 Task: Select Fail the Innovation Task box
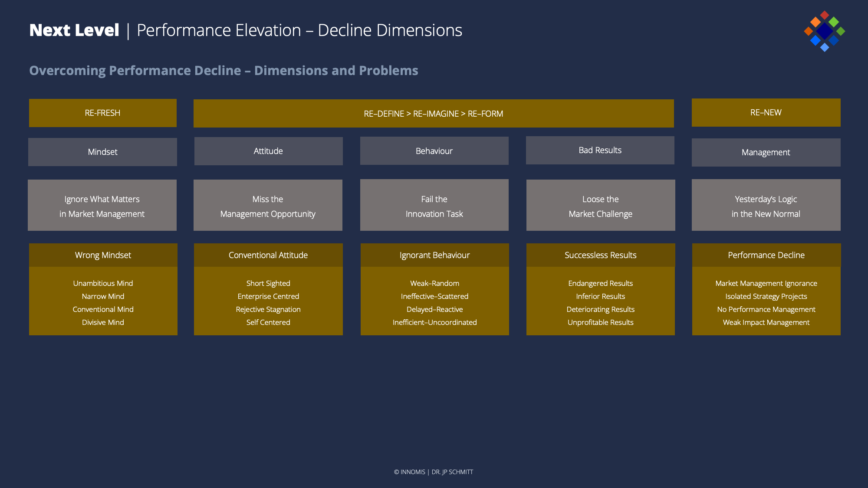pos(434,206)
